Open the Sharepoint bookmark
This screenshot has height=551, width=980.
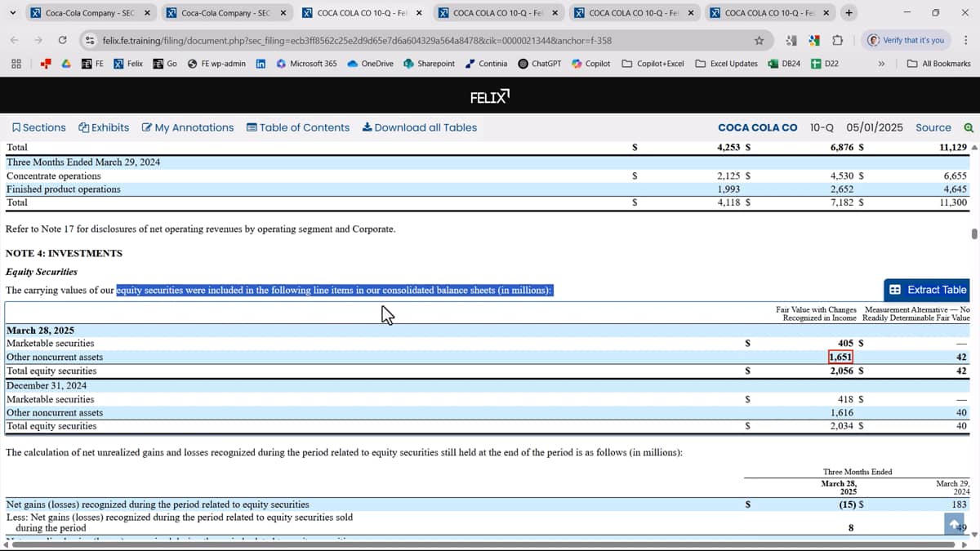(429, 64)
